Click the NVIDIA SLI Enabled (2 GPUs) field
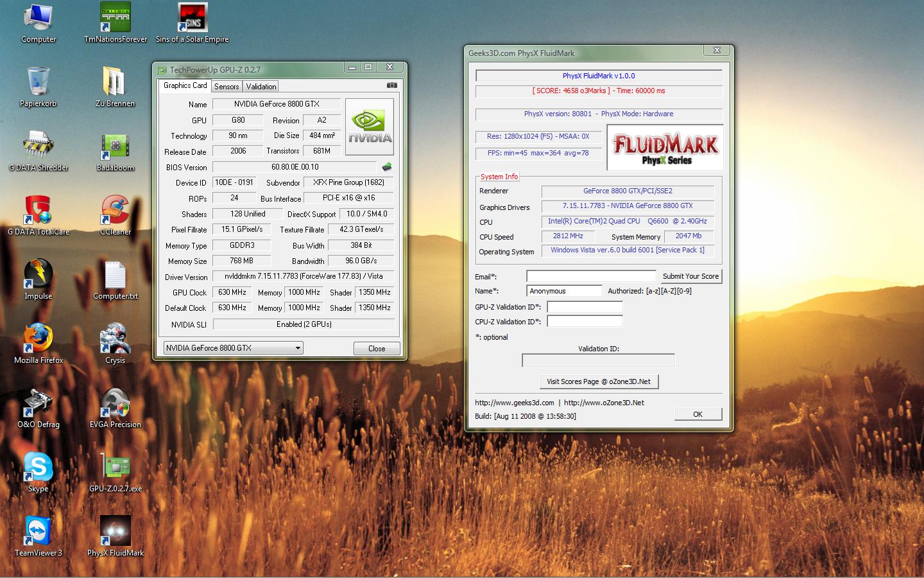 point(304,324)
